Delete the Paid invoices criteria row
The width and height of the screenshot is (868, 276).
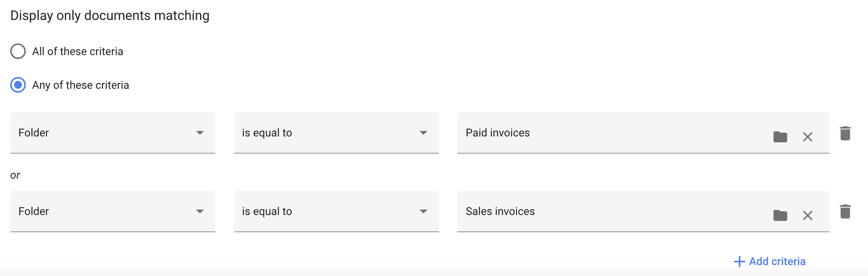coord(845,133)
